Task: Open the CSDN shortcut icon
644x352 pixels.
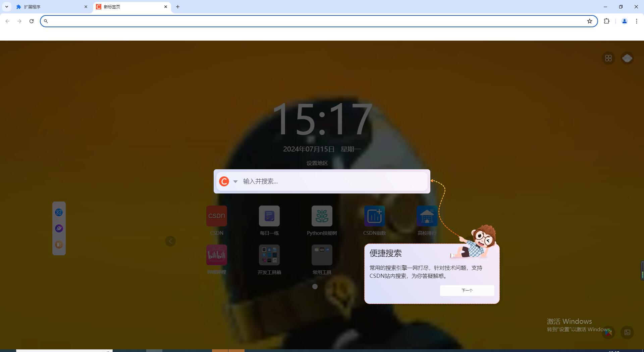Action: pos(216,216)
